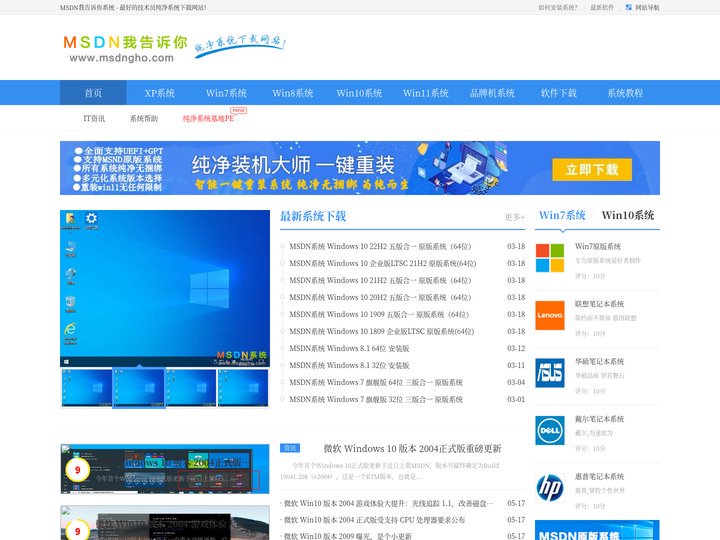720x540 pixels.
Task: Click the 纯净装机大师 一键重装 banner
Action: click(x=360, y=168)
